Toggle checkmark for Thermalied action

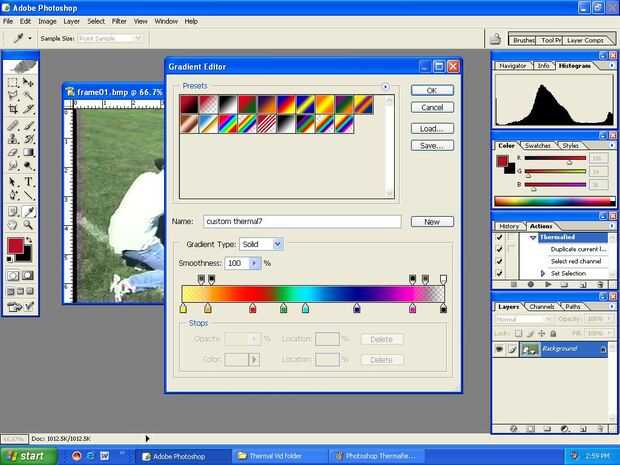499,237
